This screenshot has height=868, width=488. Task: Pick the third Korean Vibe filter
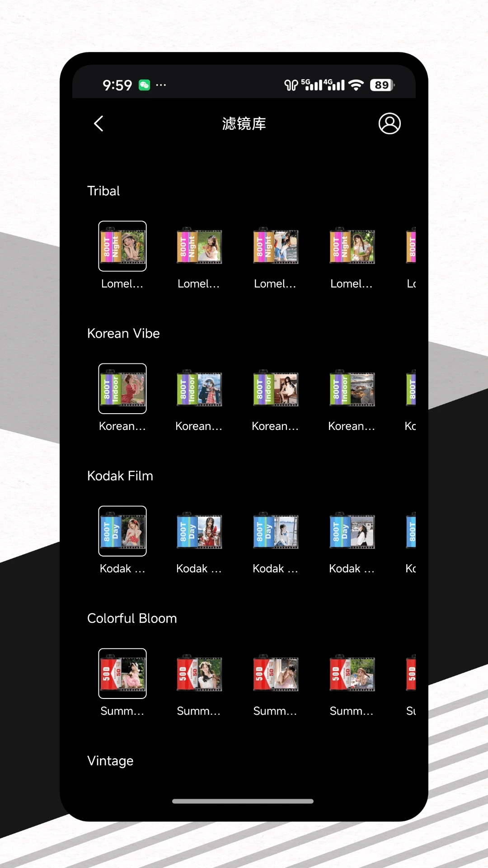point(275,389)
